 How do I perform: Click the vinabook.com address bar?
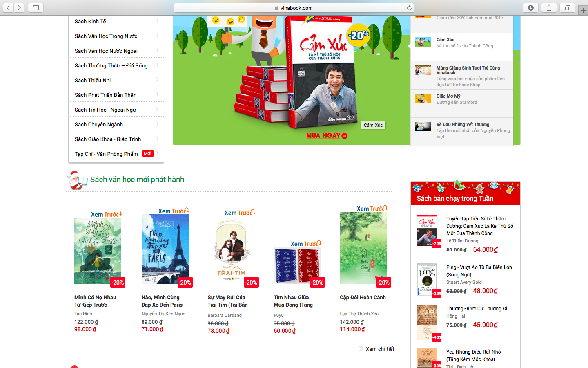294,8
